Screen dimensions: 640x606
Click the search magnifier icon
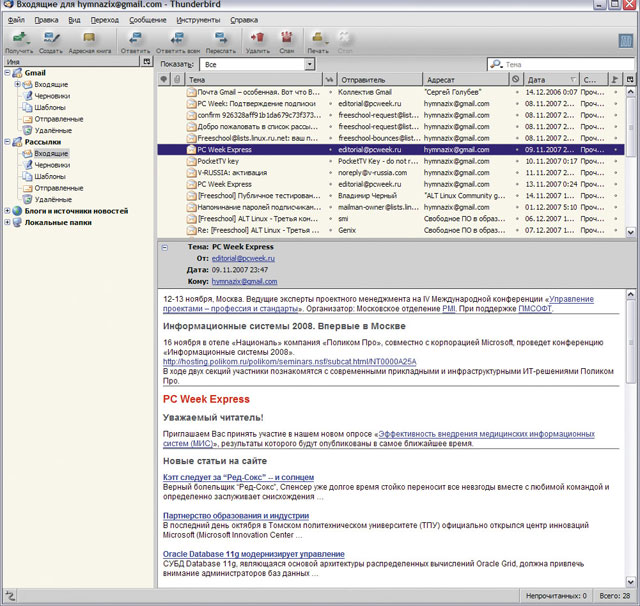(x=496, y=64)
